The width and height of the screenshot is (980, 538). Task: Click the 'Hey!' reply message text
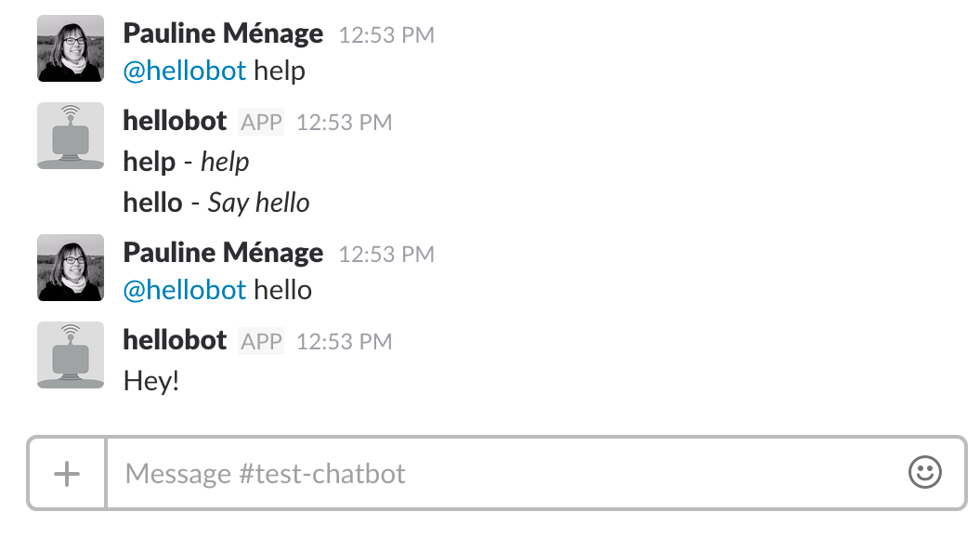tap(150, 380)
